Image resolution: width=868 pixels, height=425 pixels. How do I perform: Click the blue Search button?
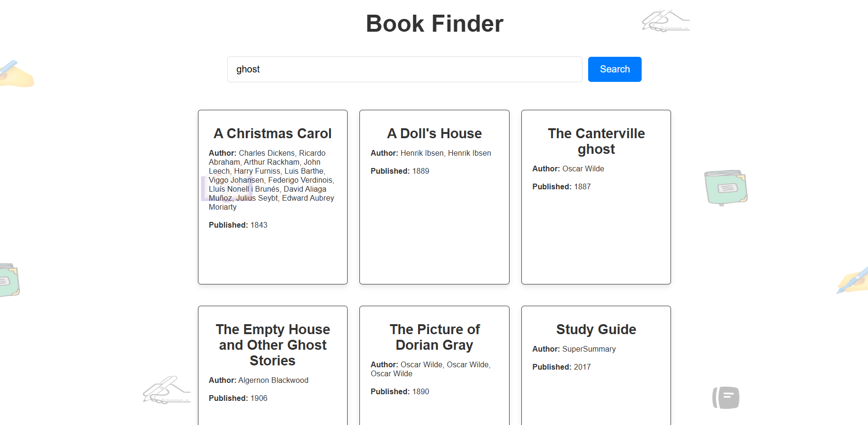point(615,69)
